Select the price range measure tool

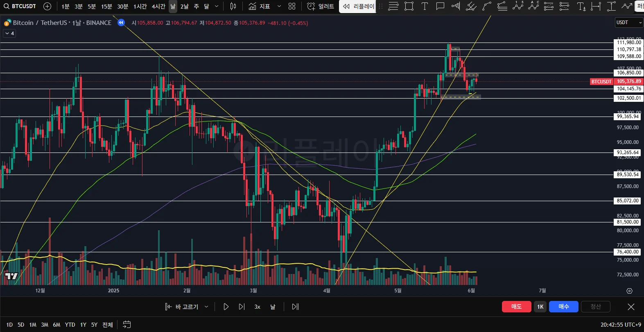[611, 6]
